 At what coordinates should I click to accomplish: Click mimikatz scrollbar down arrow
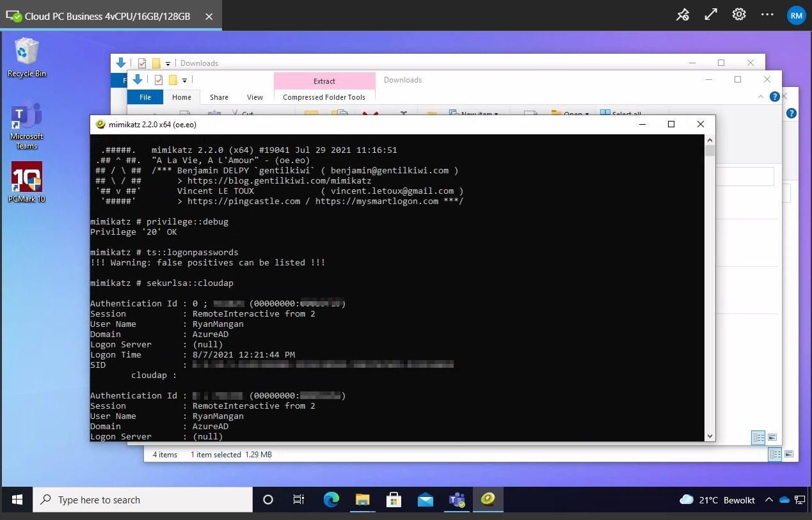pos(709,436)
